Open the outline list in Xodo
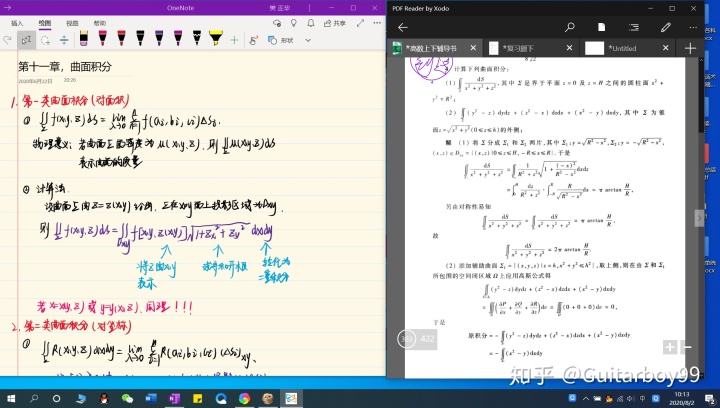720x408 pixels. (634, 28)
